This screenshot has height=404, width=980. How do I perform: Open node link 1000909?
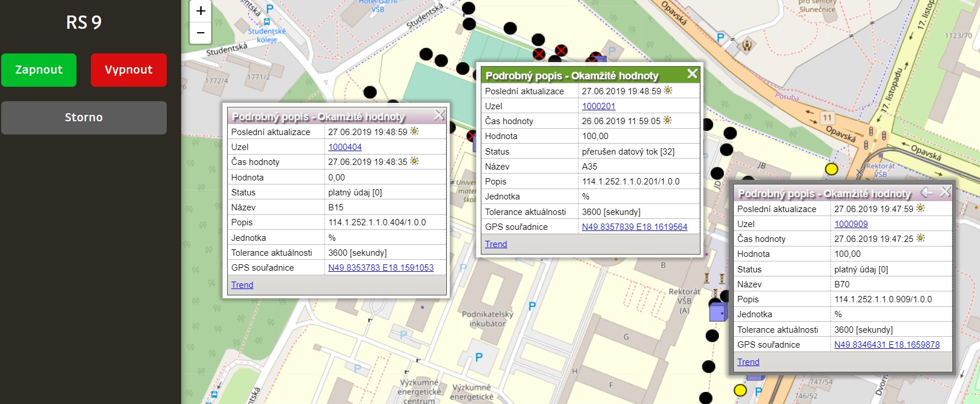[x=851, y=224]
